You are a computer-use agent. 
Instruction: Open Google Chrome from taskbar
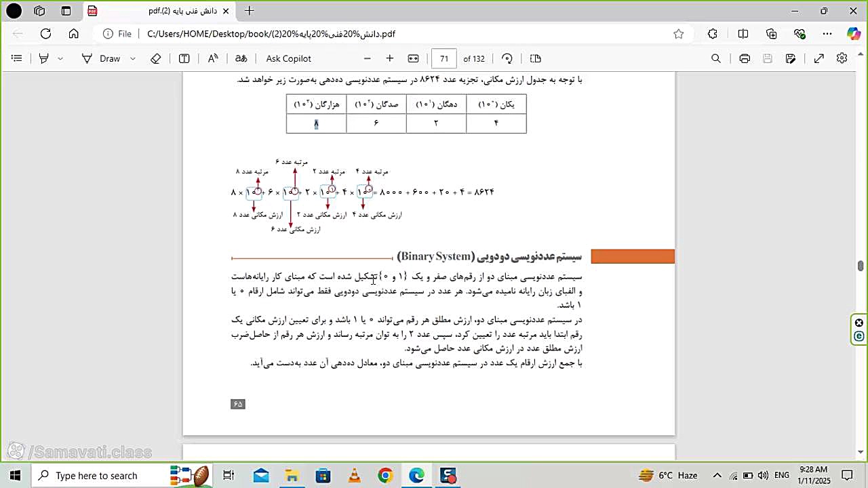pos(385,476)
